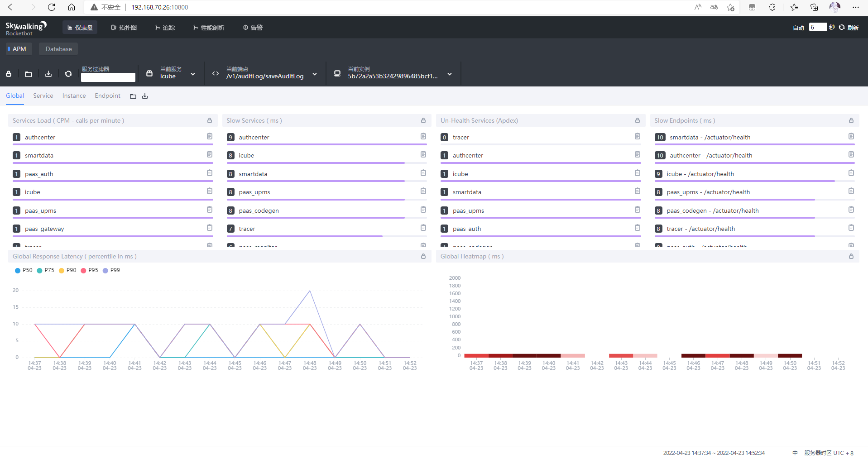The width and height of the screenshot is (868, 459).
Task: Toggle the P90 legend series
Action: coord(67,270)
